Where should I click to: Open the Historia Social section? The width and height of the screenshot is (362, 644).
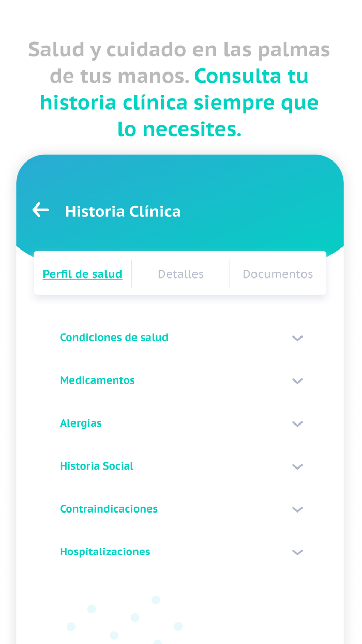tap(97, 466)
